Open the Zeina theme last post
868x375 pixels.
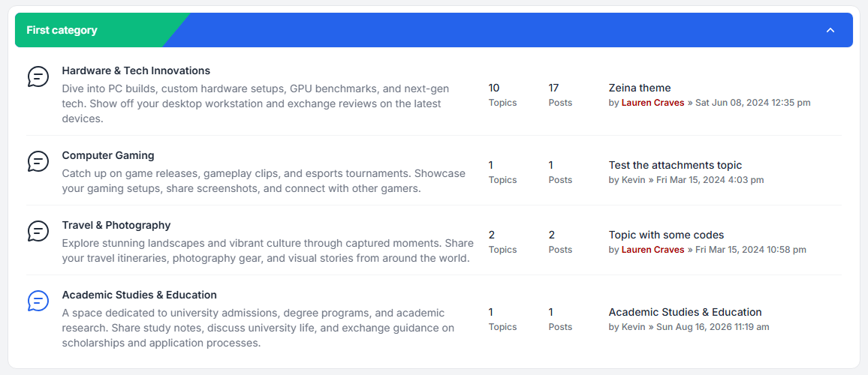(x=640, y=88)
